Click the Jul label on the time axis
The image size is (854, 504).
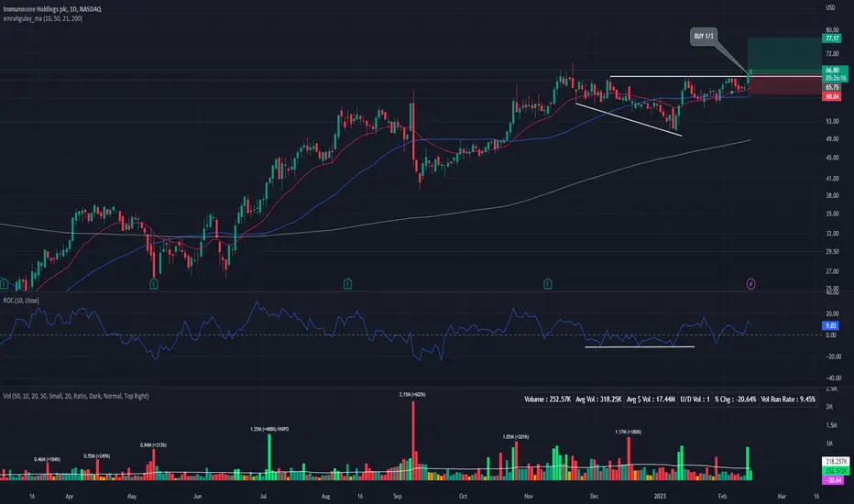click(263, 496)
